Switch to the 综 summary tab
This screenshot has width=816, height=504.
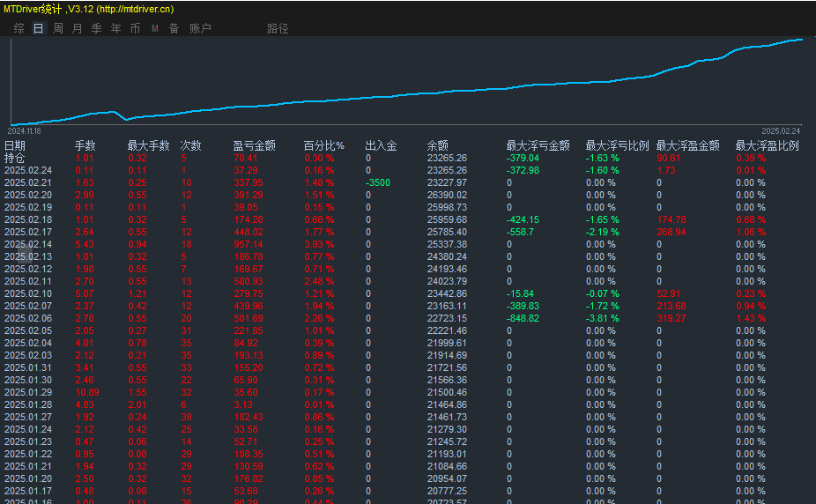[19, 28]
